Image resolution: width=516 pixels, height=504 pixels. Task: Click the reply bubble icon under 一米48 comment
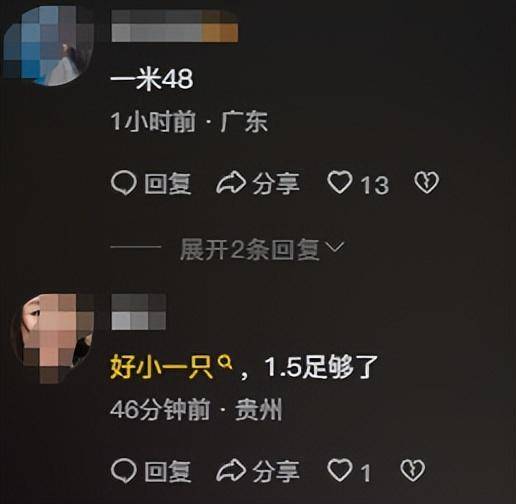(124, 183)
